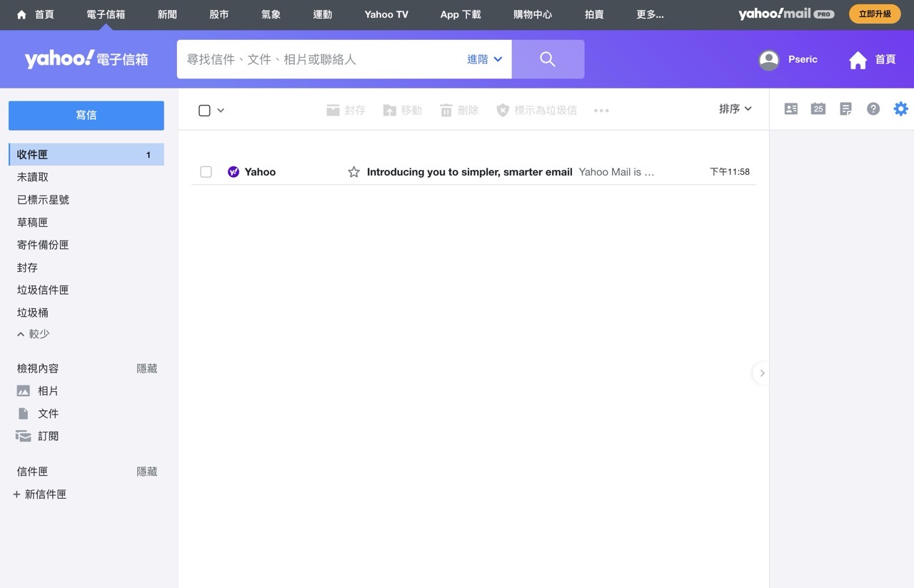Image resolution: width=914 pixels, height=588 pixels.
Task: Hide the 信件匣 folders section
Action: (x=147, y=472)
